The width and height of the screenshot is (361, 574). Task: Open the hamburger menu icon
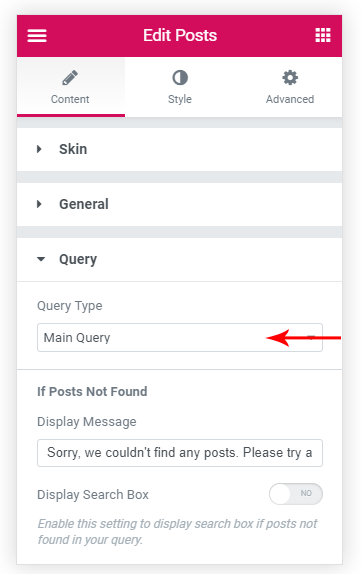[x=37, y=36]
